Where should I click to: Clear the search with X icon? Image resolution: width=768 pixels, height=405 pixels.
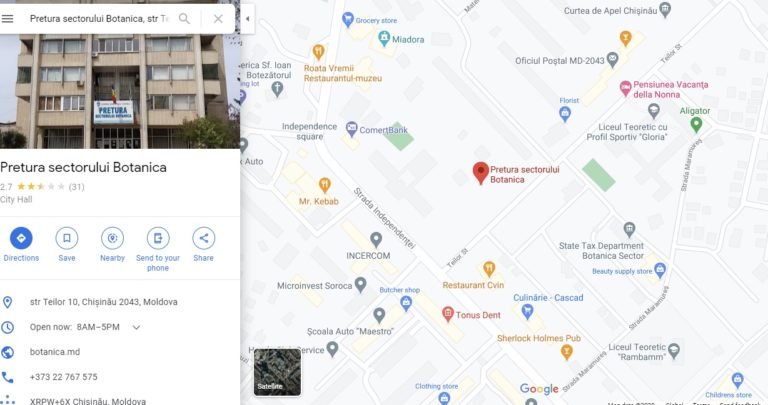point(218,19)
